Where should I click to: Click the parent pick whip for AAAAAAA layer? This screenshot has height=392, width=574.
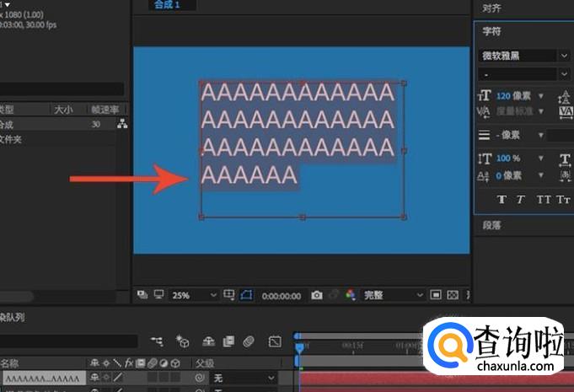200,378
